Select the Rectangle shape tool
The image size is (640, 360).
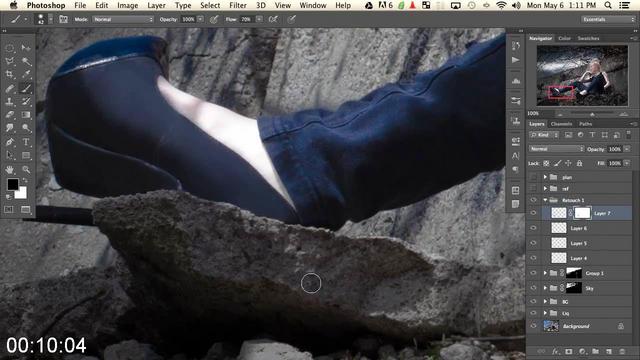[26, 156]
